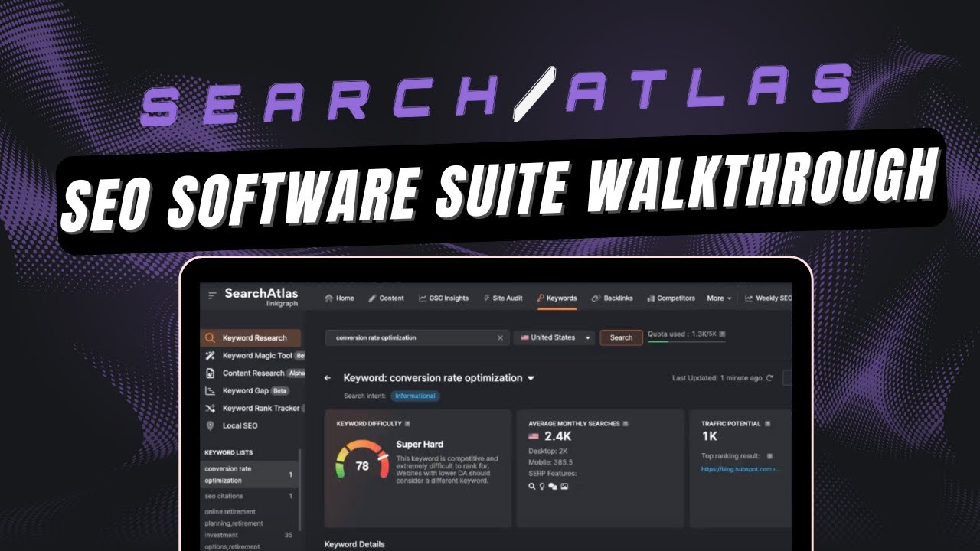
Task: Open the Home tab
Action: coord(339,298)
